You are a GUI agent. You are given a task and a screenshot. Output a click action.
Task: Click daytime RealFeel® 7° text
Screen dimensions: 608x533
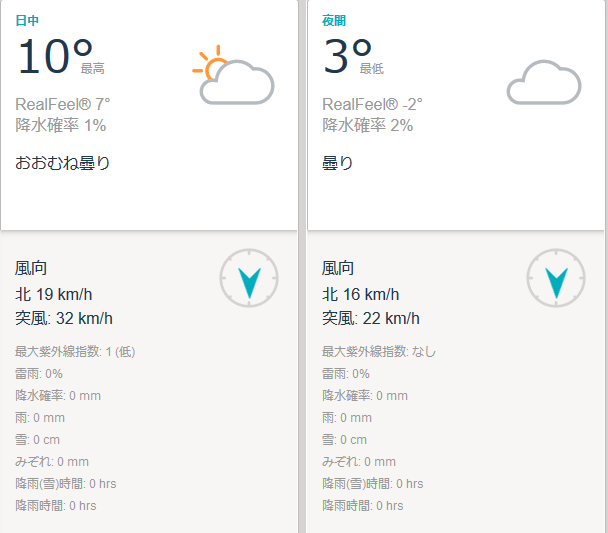coord(63,104)
